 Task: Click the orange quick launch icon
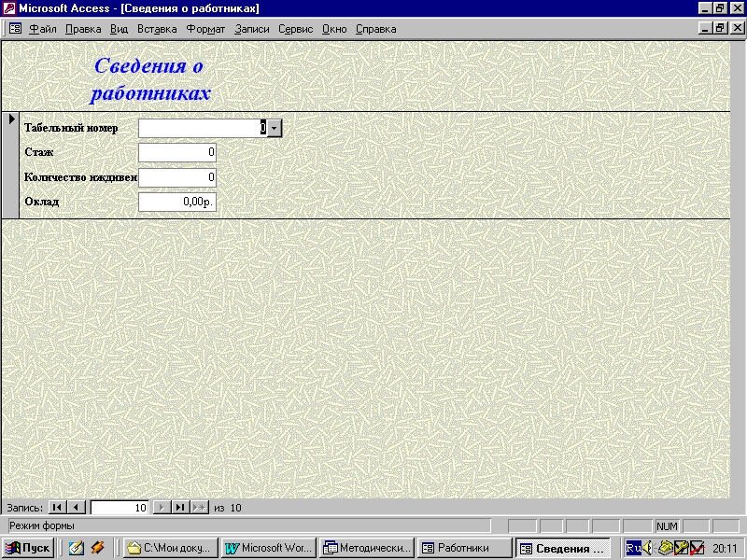coord(98,548)
